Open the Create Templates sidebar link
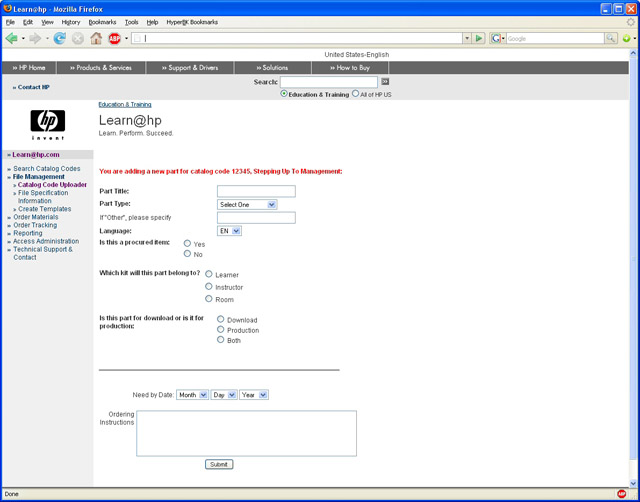The image size is (640, 502). tap(44, 209)
